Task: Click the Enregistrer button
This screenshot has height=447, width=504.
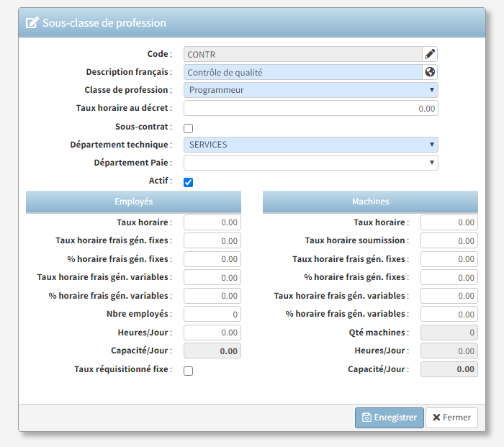Action: point(390,417)
